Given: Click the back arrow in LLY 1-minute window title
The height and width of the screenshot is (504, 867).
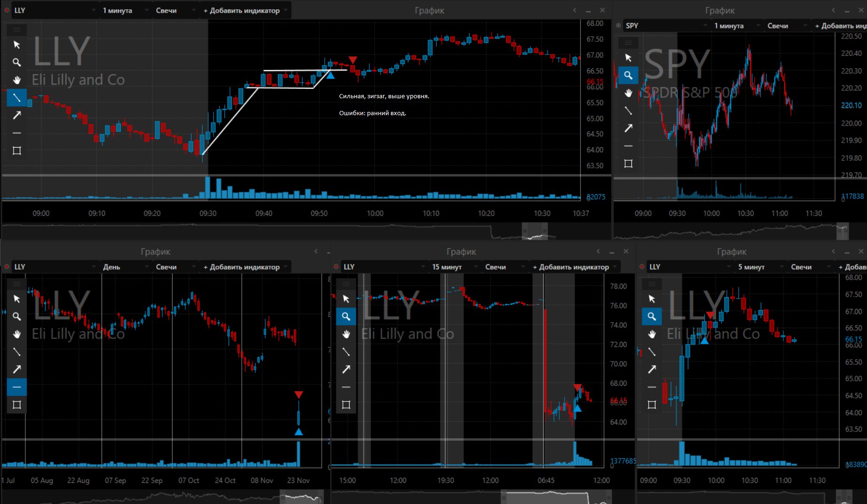Looking at the screenshot, I should [x=574, y=10].
